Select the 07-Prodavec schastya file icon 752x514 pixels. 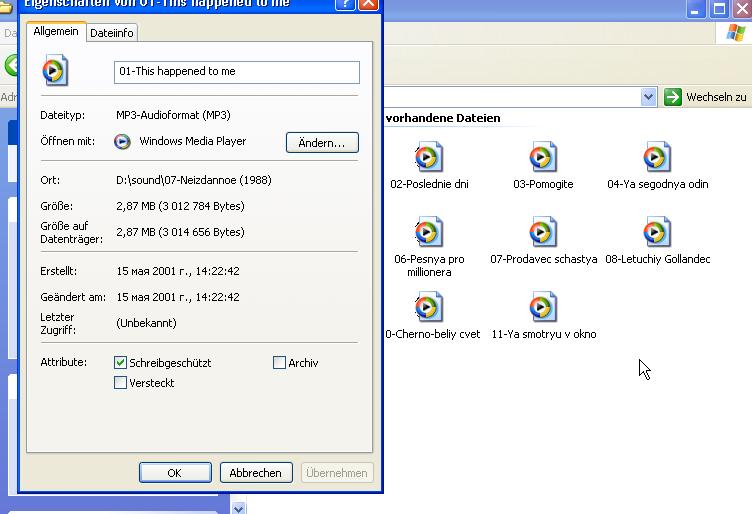[542, 233]
